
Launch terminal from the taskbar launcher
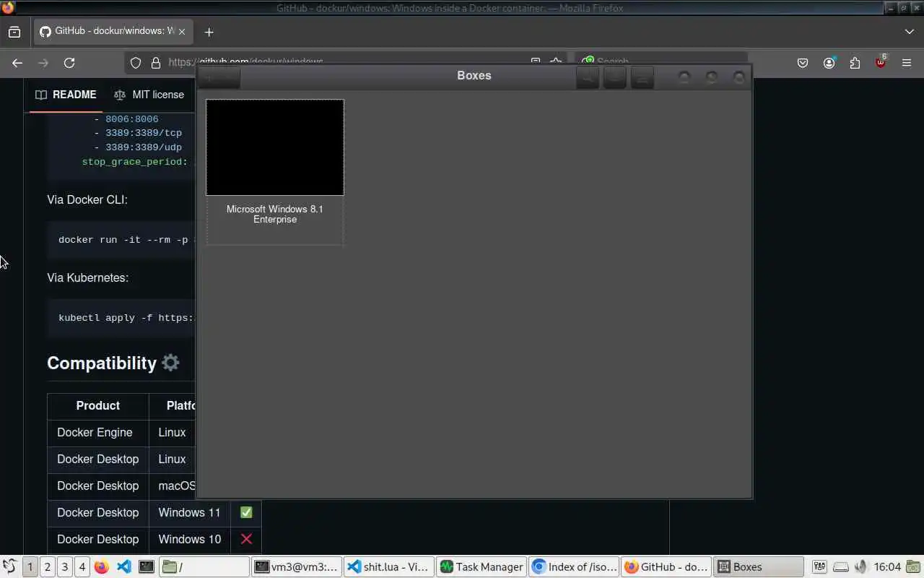point(147,567)
